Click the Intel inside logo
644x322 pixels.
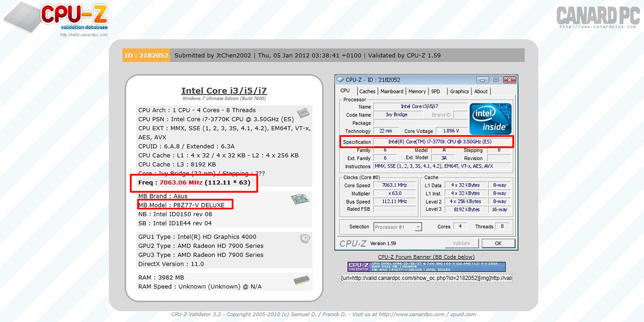[490, 119]
